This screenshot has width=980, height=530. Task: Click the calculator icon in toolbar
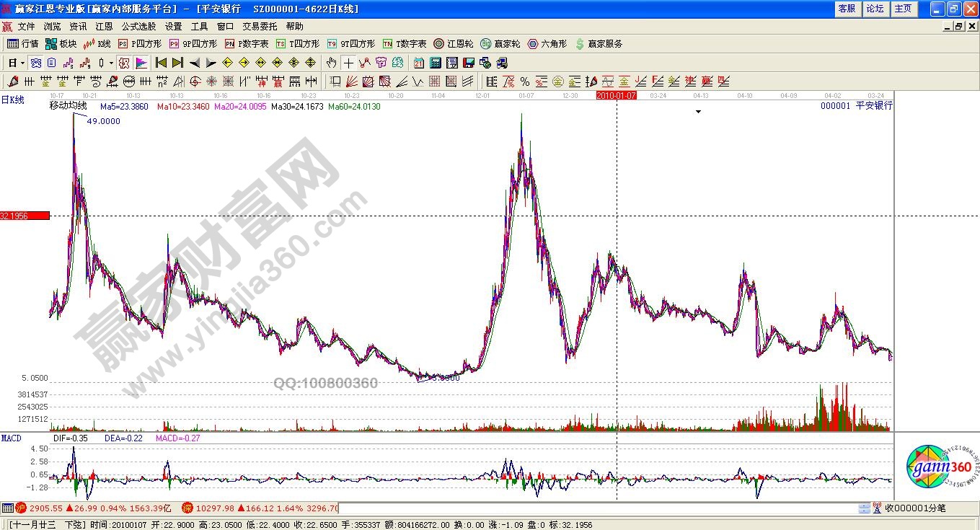click(436, 63)
